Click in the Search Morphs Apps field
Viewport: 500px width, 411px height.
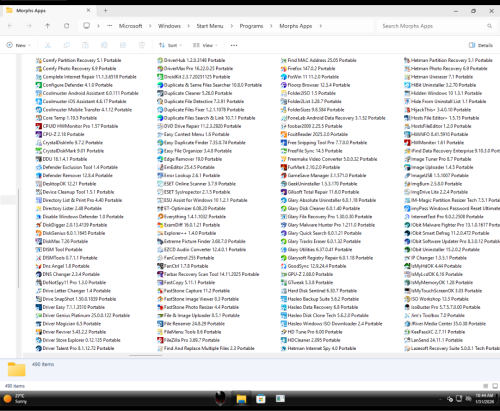pos(436,26)
